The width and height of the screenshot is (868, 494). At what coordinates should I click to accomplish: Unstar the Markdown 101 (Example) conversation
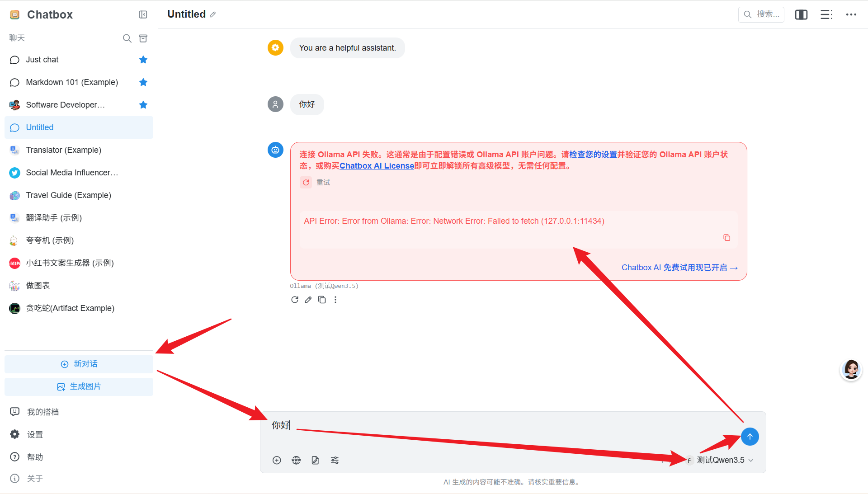pyautogui.click(x=143, y=82)
